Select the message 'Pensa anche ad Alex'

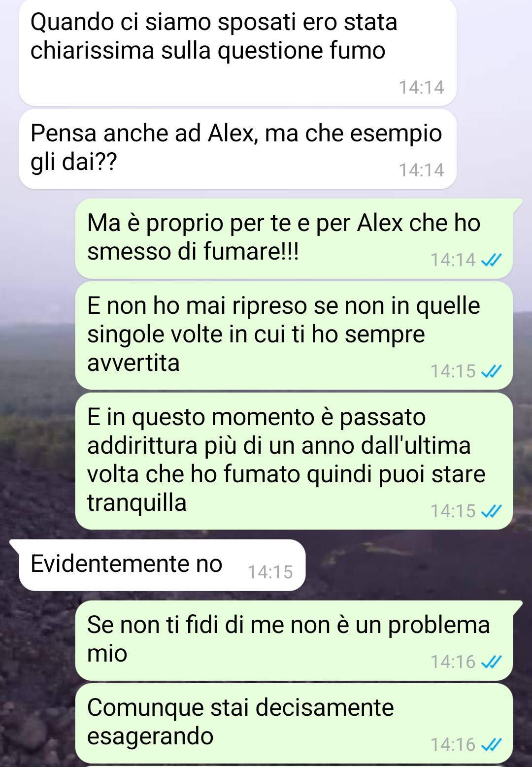pos(237,149)
